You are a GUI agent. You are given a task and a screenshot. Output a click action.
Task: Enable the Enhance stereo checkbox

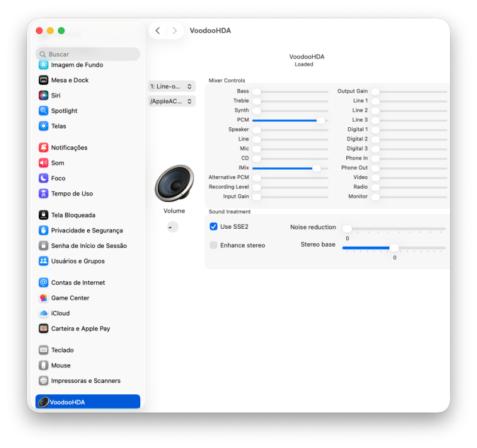tap(214, 246)
